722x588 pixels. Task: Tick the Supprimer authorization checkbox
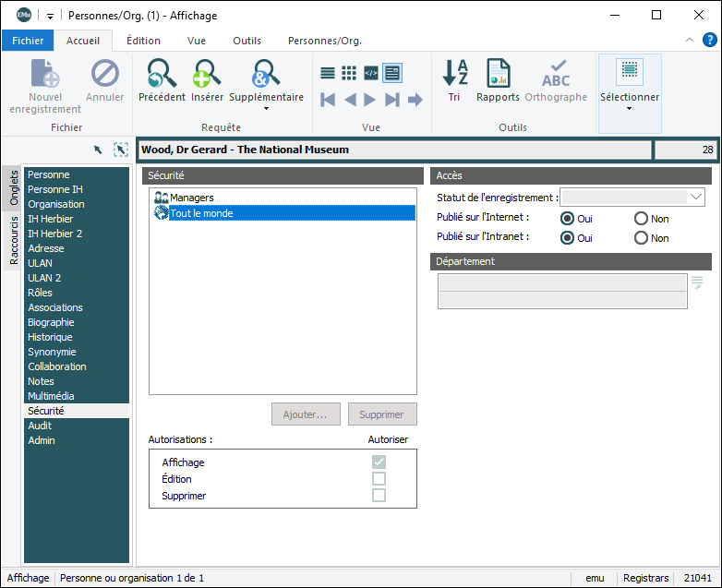pyautogui.click(x=379, y=496)
